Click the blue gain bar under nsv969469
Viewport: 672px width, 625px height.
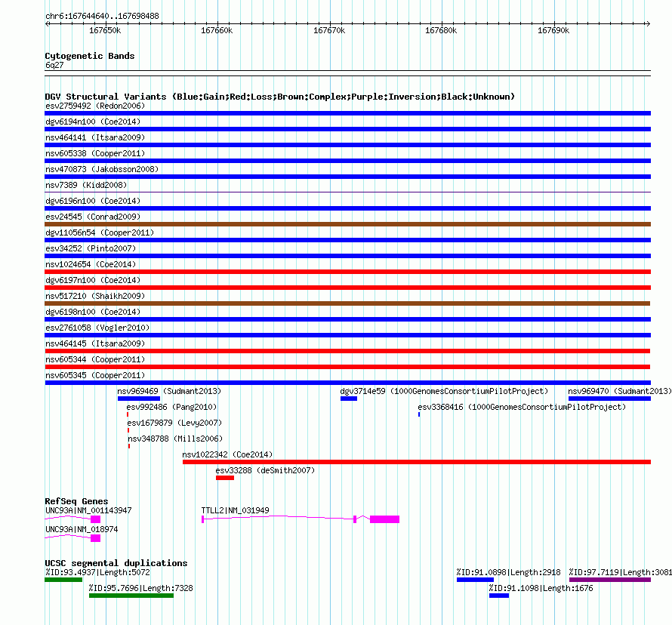click(x=139, y=399)
